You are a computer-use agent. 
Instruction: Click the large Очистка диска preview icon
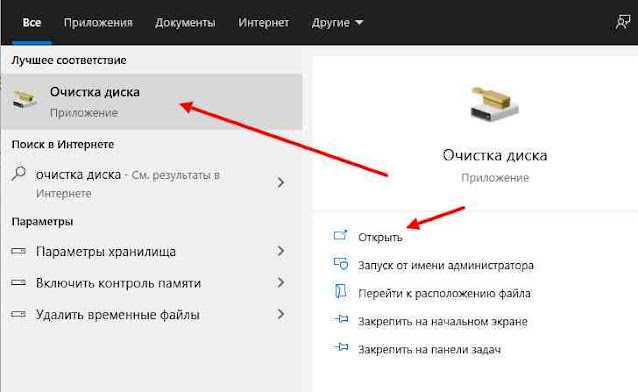coord(494,104)
